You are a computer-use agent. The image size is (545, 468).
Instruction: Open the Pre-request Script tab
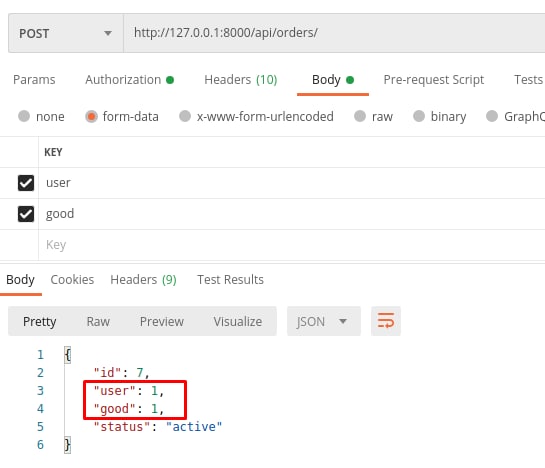pos(433,80)
